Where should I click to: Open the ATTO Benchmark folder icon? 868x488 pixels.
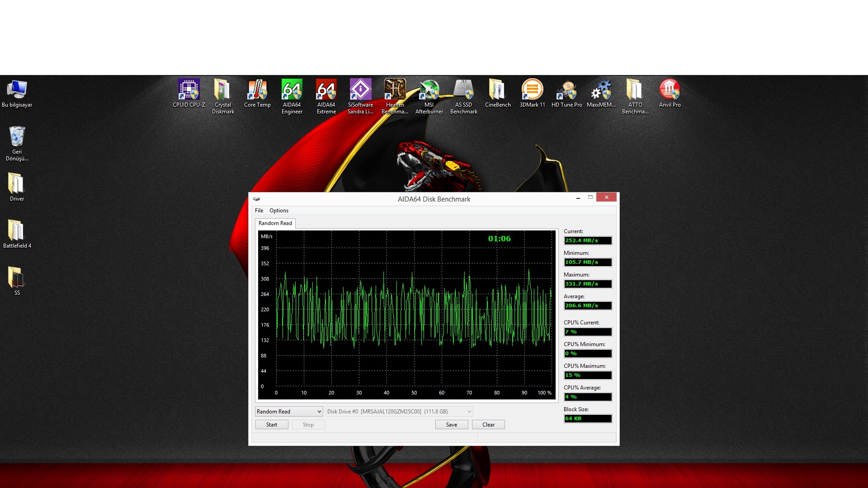[635, 97]
